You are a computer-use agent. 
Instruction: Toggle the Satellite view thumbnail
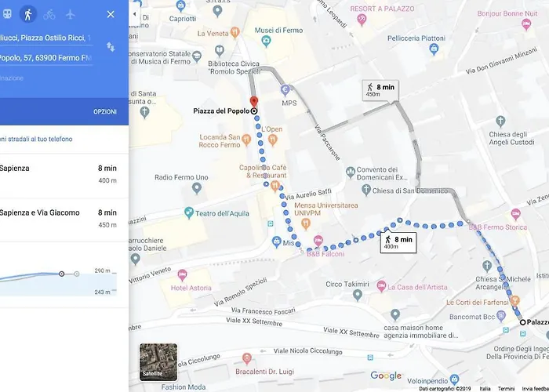click(158, 362)
